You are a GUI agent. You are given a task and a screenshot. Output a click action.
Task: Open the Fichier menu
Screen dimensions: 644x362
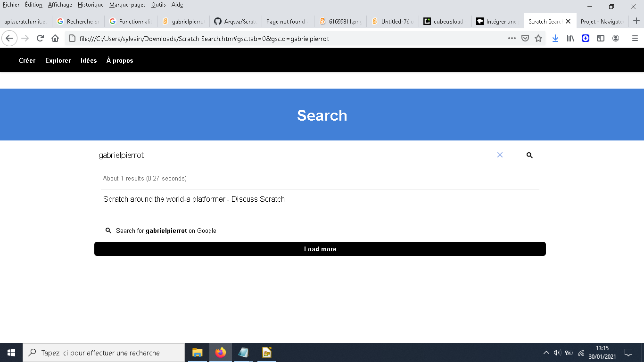click(11, 5)
